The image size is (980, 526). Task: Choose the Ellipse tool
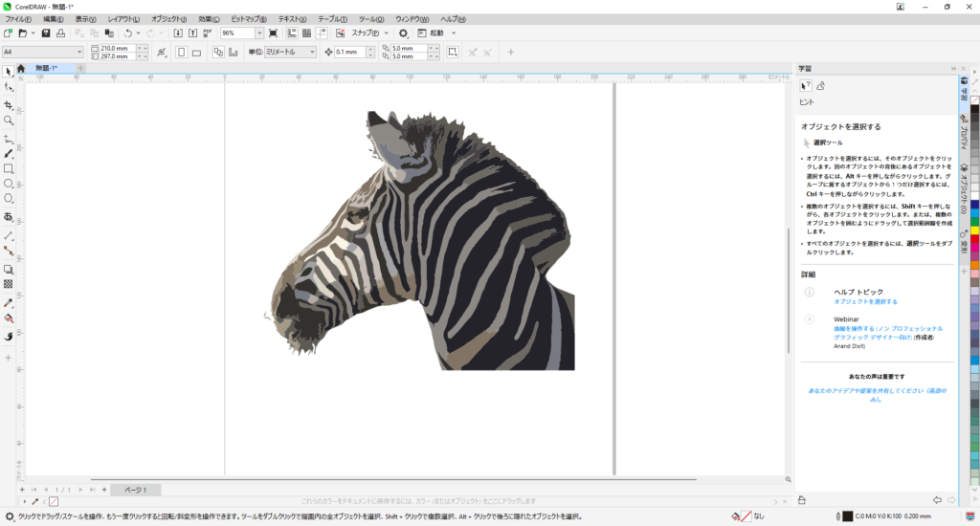pos(9,184)
